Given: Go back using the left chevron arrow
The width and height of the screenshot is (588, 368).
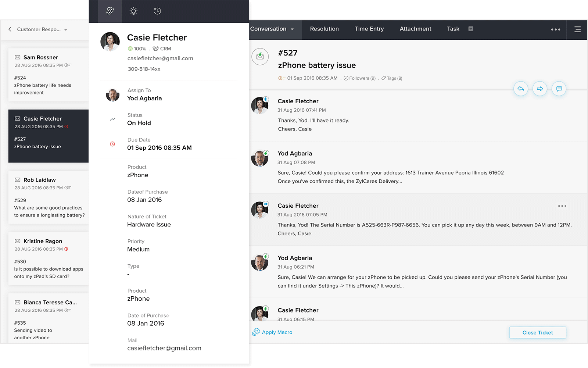Looking at the screenshot, I should pyautogui.click(x=10, y=29).
